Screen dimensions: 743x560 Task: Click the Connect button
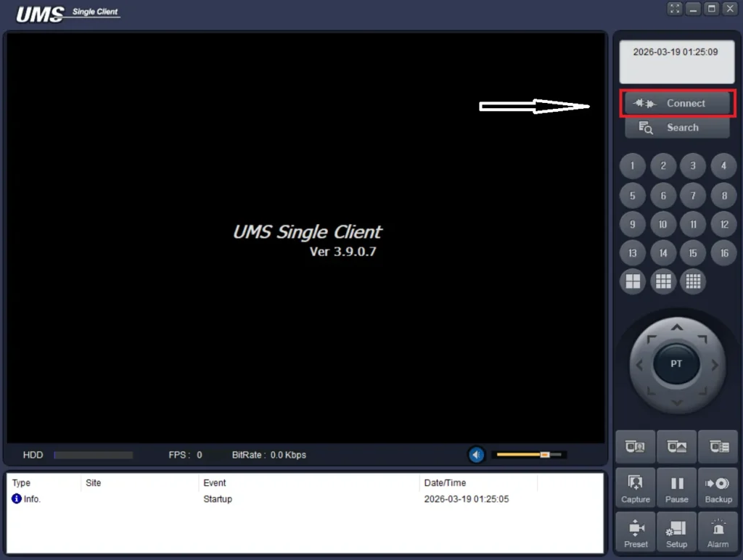677,103
